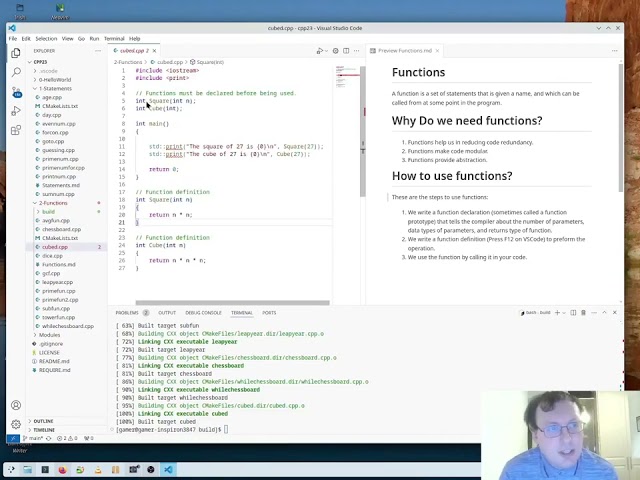Viewport: 640px width, 480px height.
Task: Open the Edit menu
Action: point(26,39)
